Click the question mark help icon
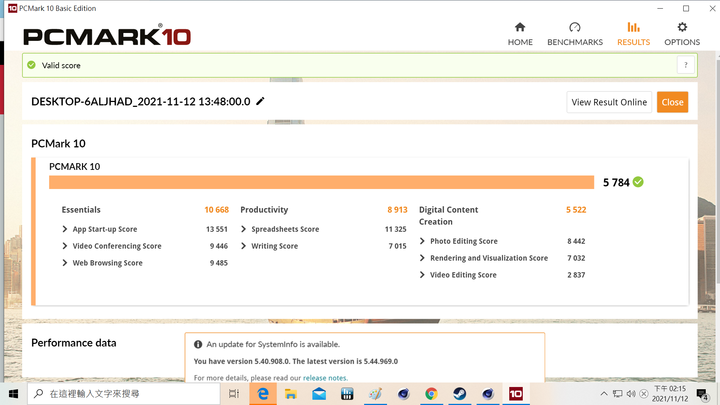The width and height of the screenshot is (720, 405). [686, 65]
